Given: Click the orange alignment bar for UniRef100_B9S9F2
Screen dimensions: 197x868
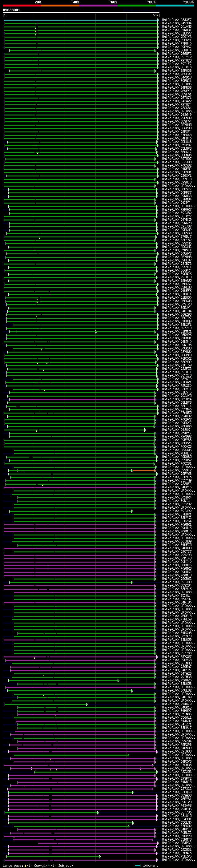Looking at the screenshot, I should (144, 471).
